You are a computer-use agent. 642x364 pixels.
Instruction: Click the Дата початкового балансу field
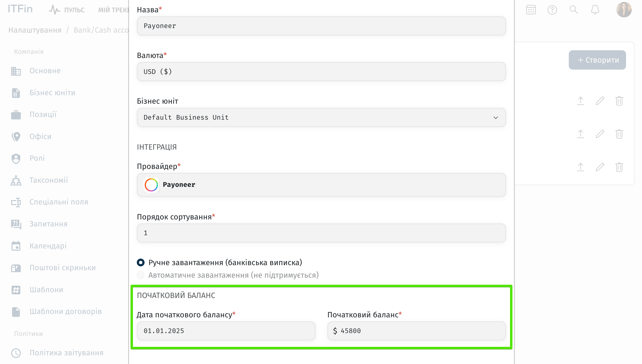(x=226, y=331)
